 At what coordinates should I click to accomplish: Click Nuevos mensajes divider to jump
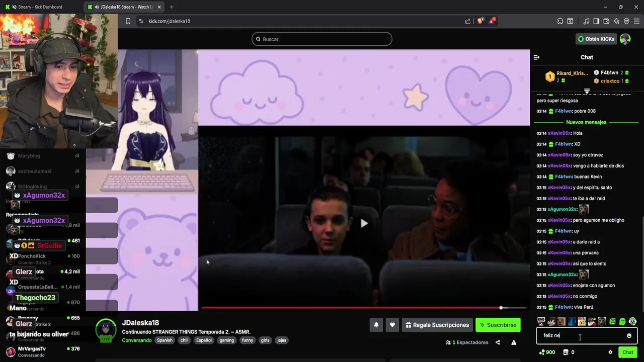coord(586,122)
